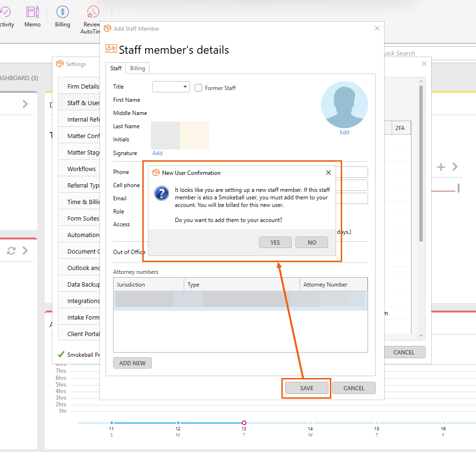Image resolution: width=476 pixels, height=452 pixels.
Task: Click right chevron next to plus icon
Action: pyautogui.click(x=455, y=167)
